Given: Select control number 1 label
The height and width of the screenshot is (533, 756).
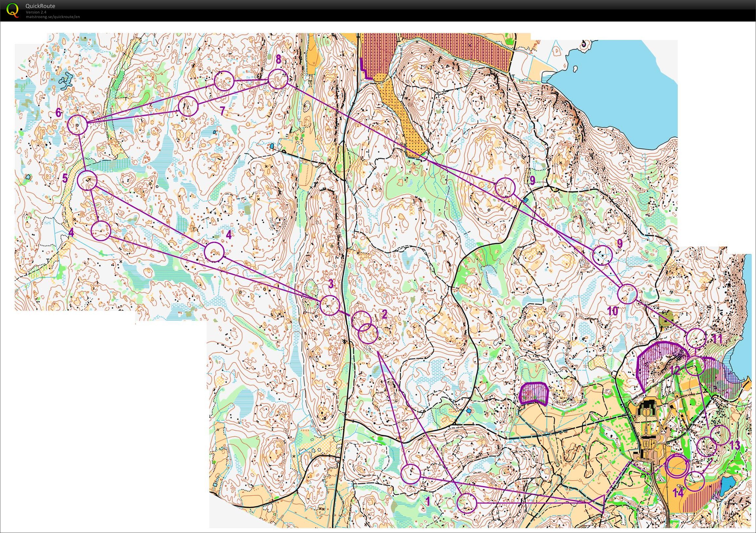Looking at the screenshot, I should (x=428, y=501).
